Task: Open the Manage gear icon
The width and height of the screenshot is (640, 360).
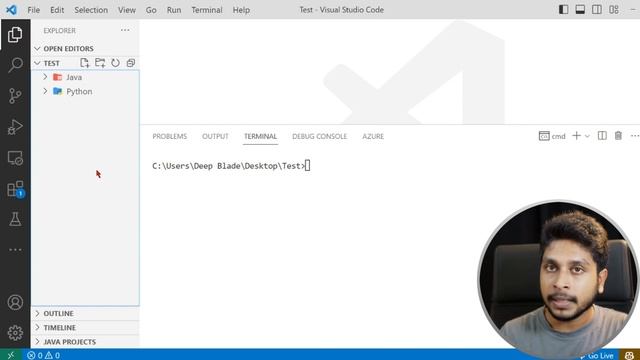Action: point(15,333)
